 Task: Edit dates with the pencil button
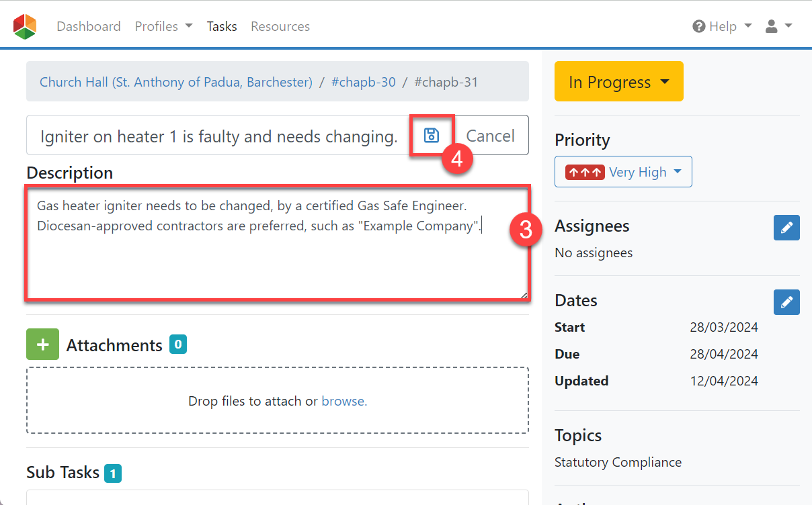point(786,302)
